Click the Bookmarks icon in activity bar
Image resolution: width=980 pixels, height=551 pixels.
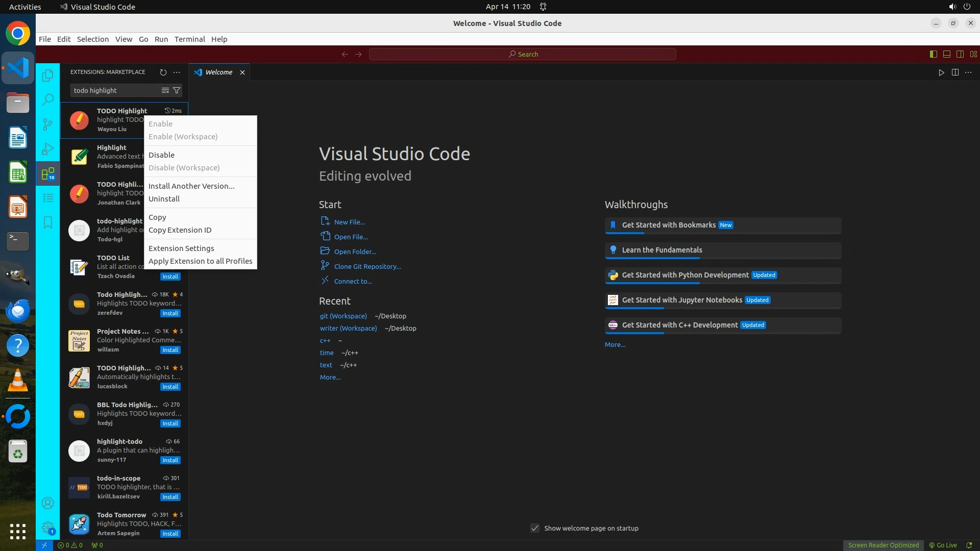47,222
